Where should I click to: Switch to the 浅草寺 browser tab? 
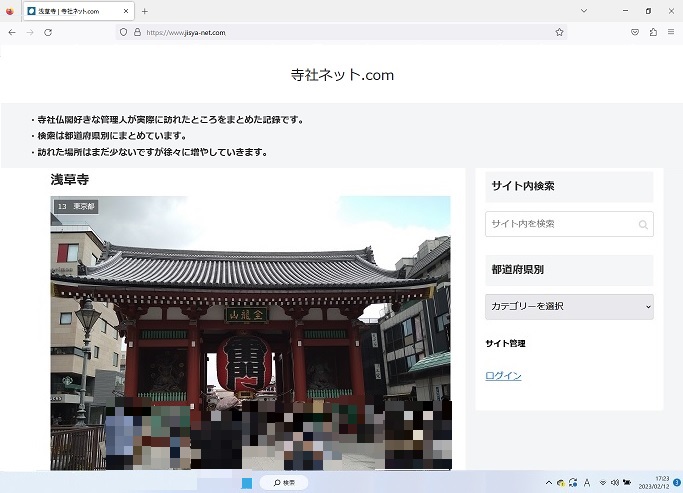pos(70,11)
